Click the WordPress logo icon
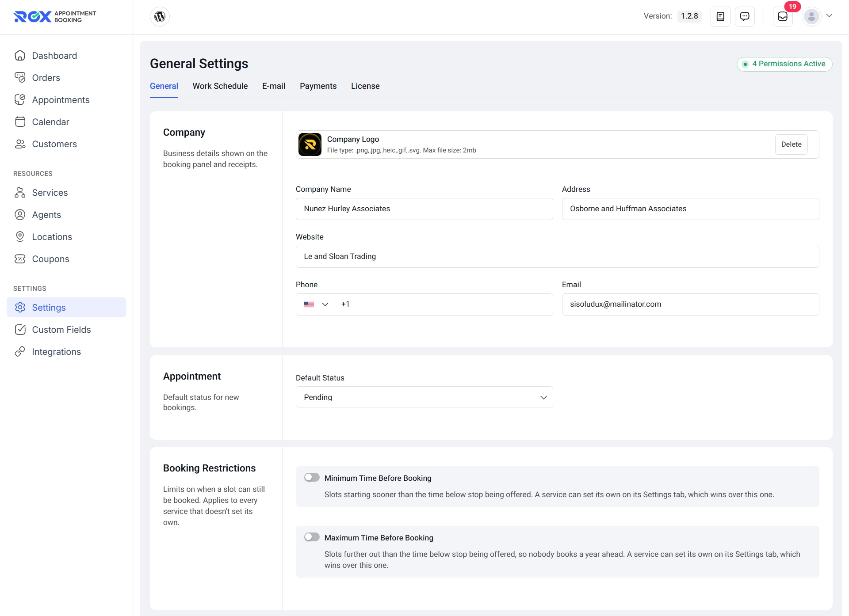 click(x=160, y=16)
